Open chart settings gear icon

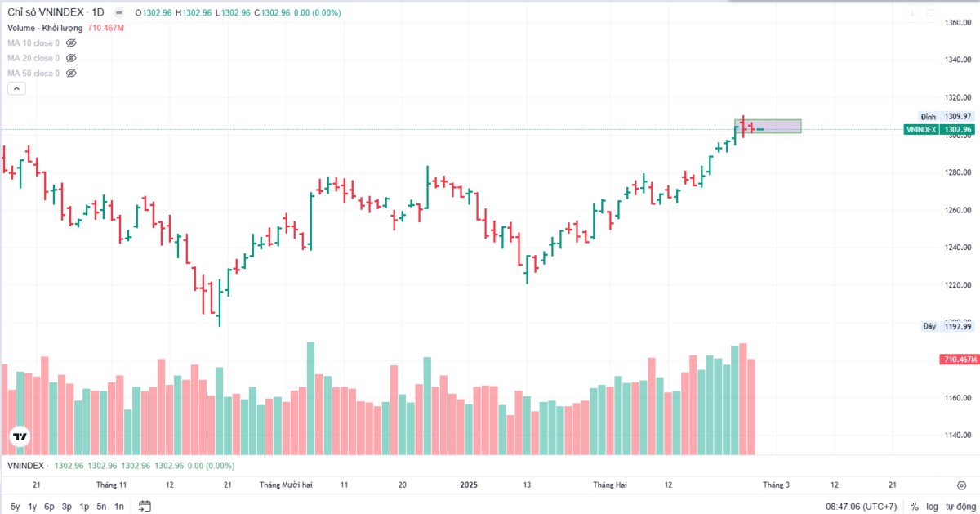tap(961, 485)
